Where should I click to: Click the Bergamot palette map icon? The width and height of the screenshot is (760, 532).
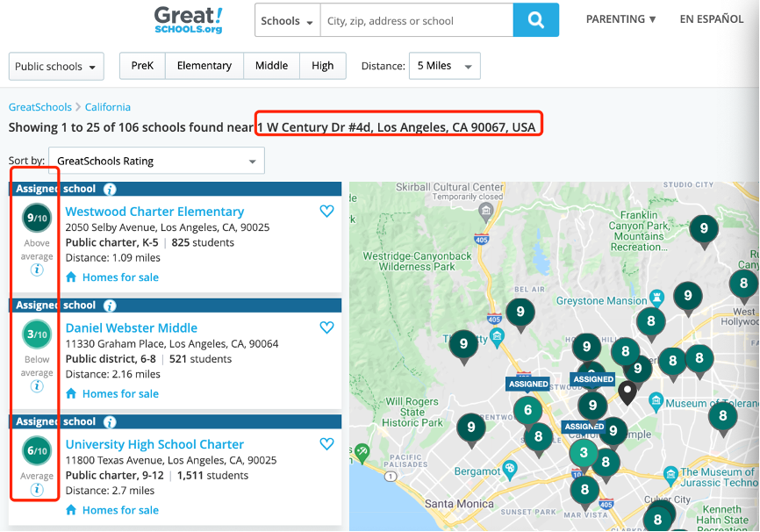509,469
